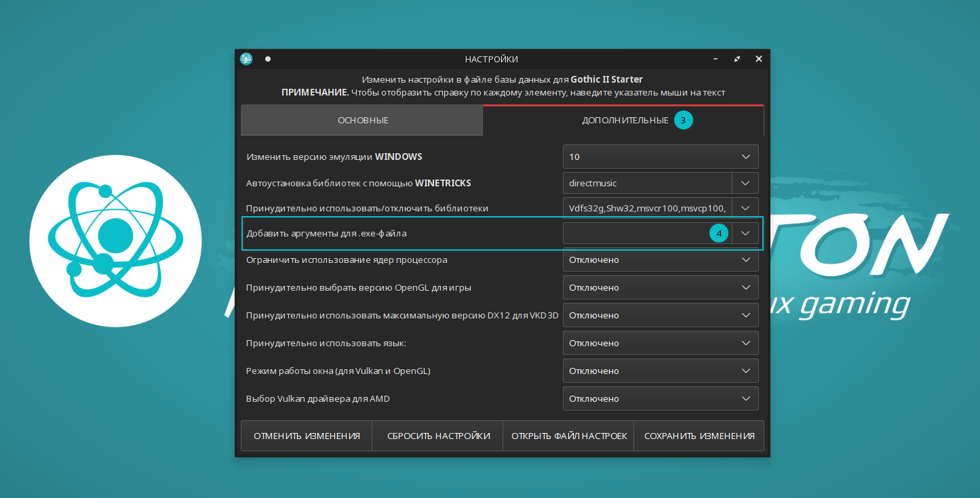
Task: Open the Windows emulation version dropdown
Action: 660,157
